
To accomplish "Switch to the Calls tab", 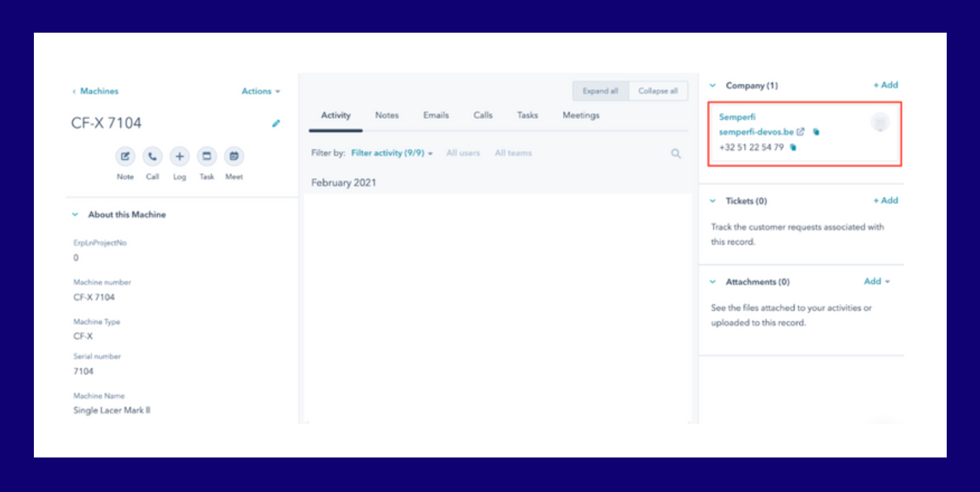I will pos(483,115).
